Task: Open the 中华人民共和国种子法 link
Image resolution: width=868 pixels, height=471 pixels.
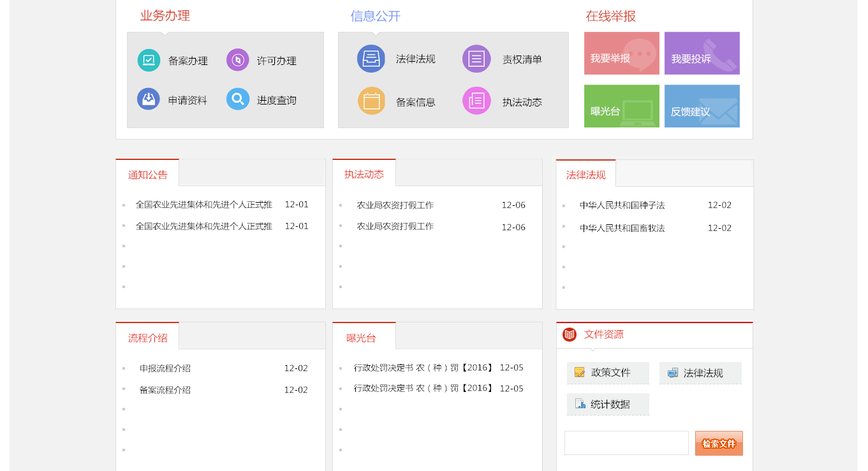Action: (x=622, y=205)
